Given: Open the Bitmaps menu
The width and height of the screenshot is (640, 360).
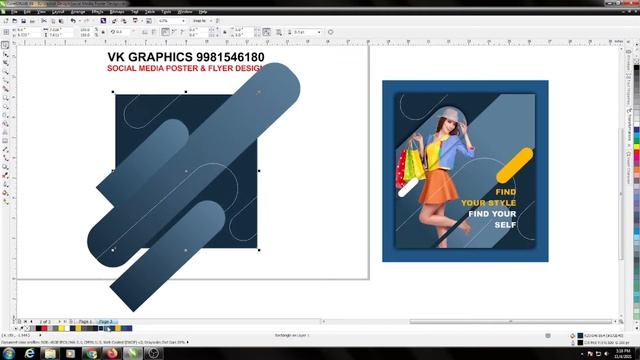Looking at the screenshot, I should (117, 12).
